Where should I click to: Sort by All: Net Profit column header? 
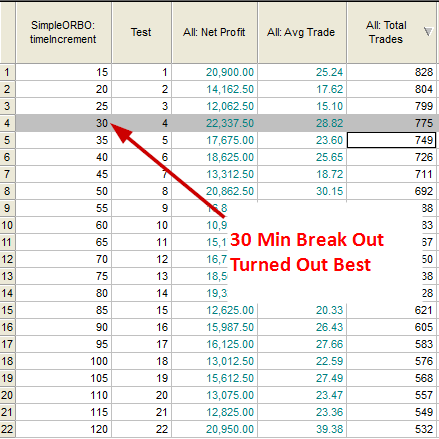point(214,32)
